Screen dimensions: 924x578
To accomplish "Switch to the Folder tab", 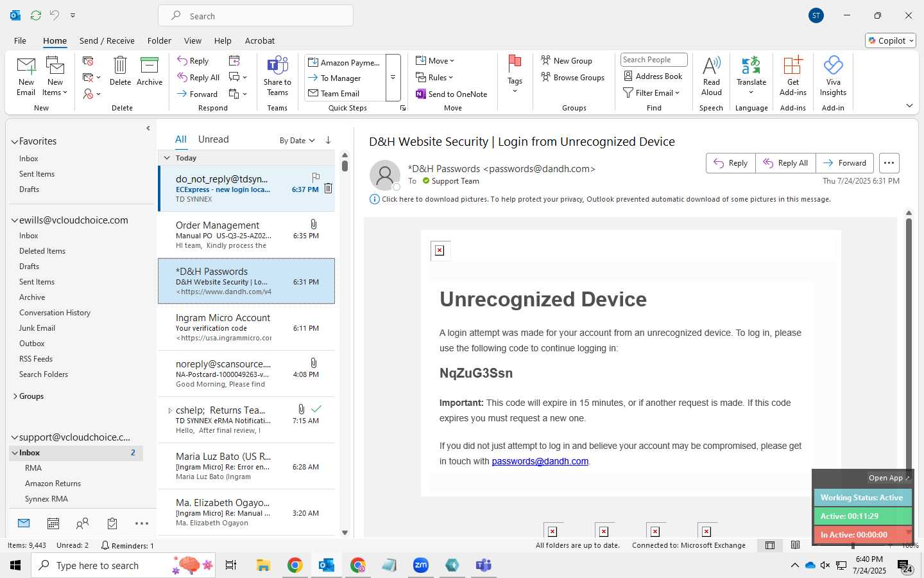I will click(159, 40).
